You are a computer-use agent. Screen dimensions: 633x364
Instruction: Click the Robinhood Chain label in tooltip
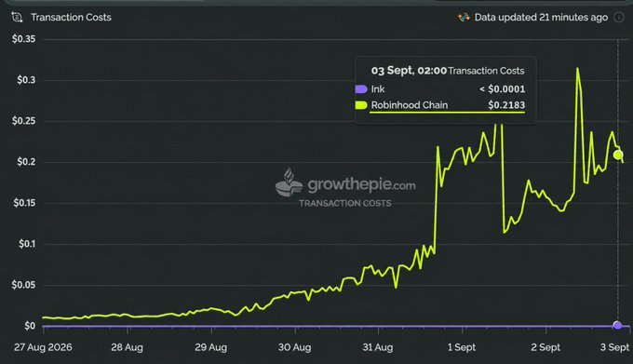pos(410,105)
